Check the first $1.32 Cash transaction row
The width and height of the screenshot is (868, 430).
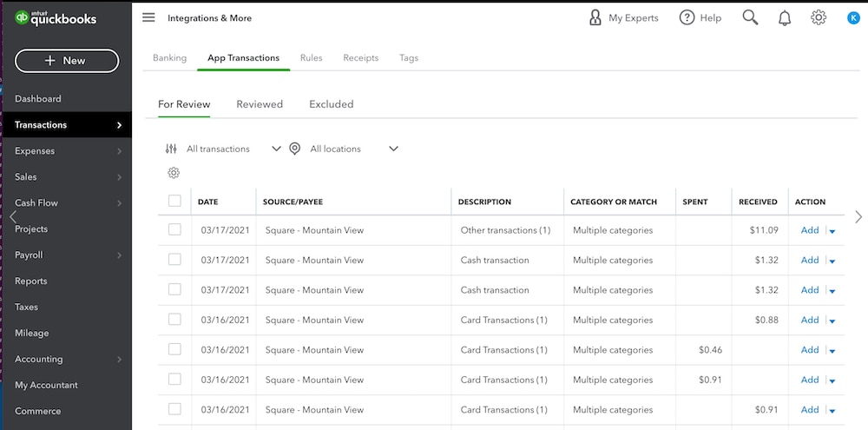point(174,260)
